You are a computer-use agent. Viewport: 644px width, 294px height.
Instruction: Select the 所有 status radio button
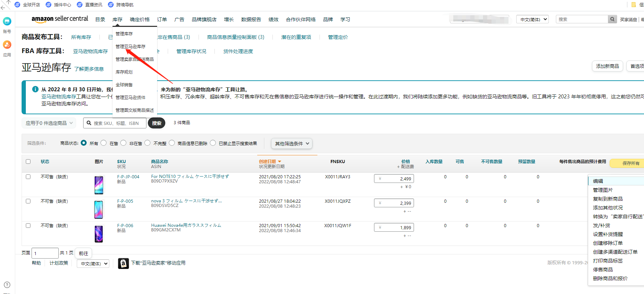84,143
